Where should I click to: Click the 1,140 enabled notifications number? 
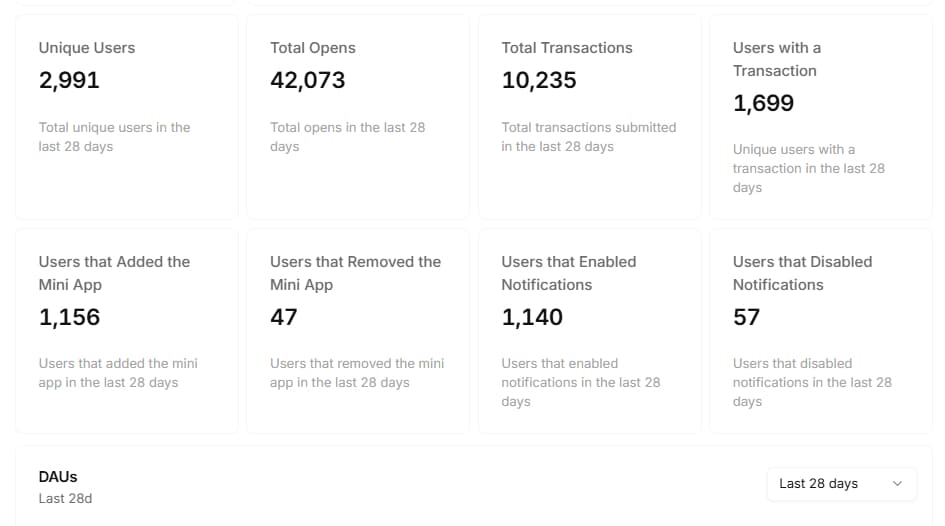click(x=532, y=317)
